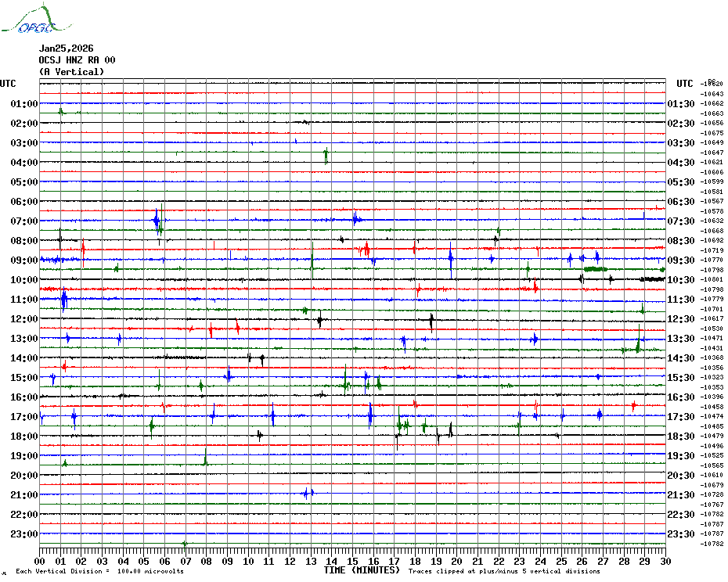Click the UTC header on the right axis
728x582 pixels.
(x=685, y=84)
